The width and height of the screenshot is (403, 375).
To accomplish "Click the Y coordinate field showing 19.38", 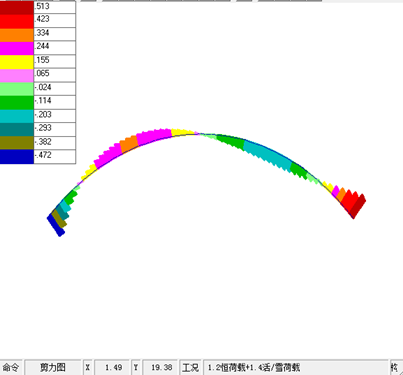I will [x=161, y=367].
